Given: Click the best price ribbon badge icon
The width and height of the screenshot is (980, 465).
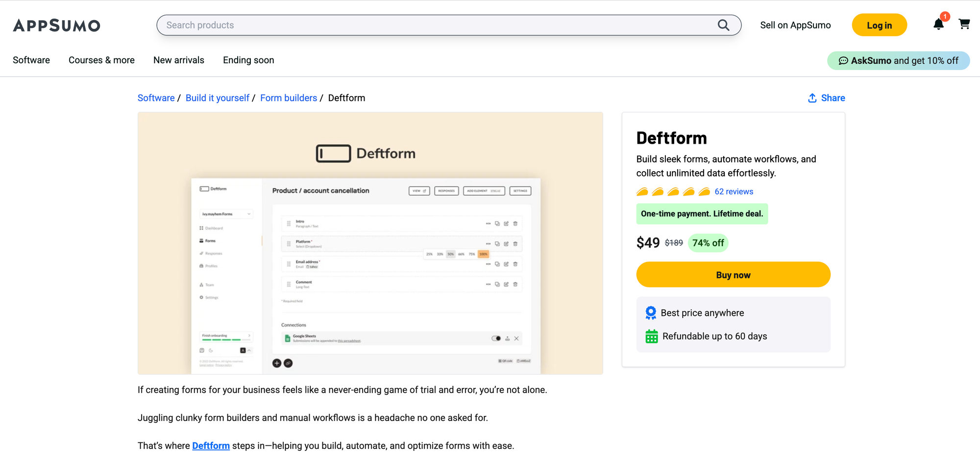Looking at the screenshot, I should coord(651,313).
